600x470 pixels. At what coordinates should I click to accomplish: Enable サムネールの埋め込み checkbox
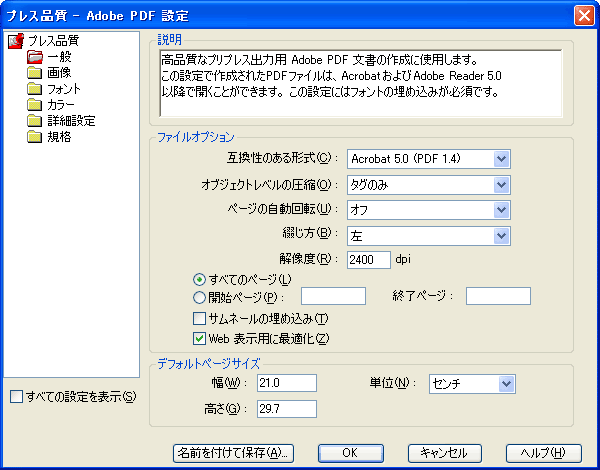click(199, 318)
